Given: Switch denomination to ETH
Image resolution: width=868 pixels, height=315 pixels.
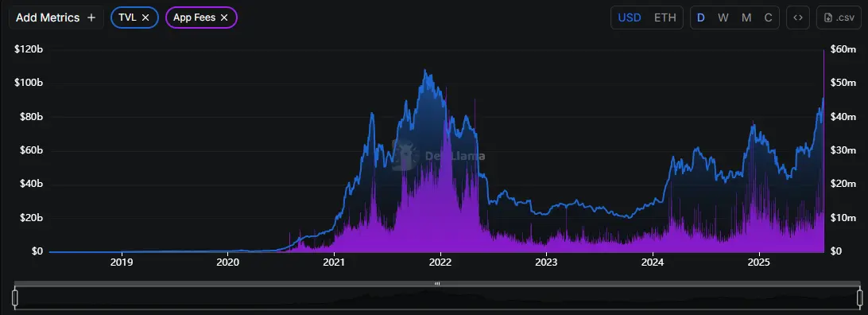Looking at the screenshot, I should point(665,17).
